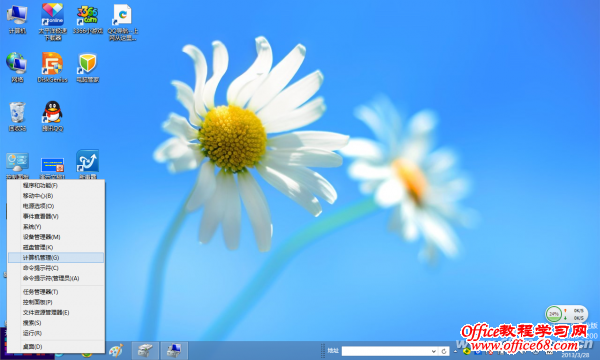
Task: Select 磁盘管理(K) menu entry
Action: pos(56,248)
